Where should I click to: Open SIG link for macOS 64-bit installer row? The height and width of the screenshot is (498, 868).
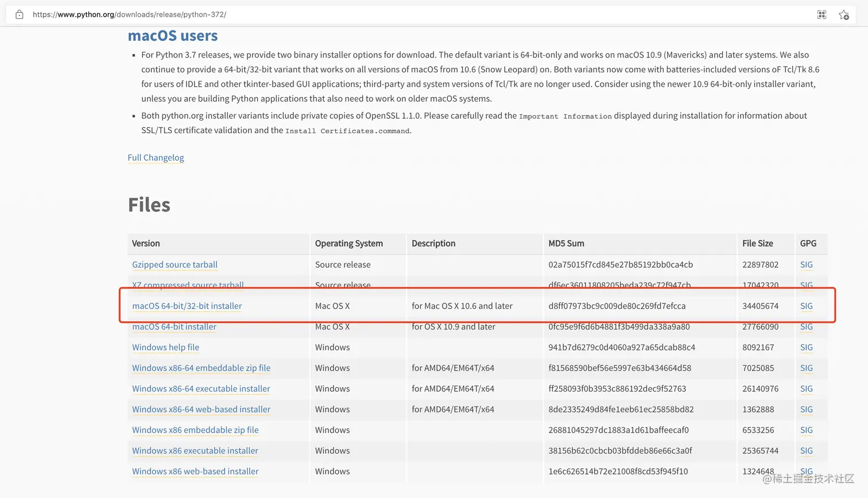(806, 327)
